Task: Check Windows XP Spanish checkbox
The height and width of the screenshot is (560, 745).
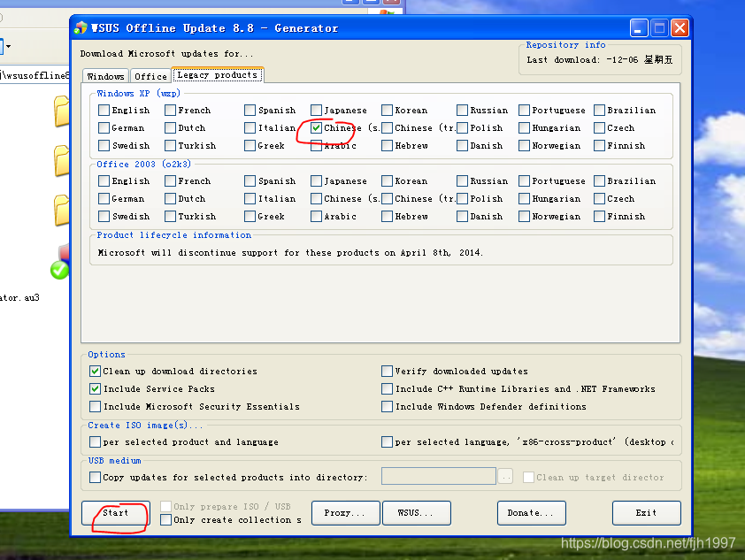Action: (x=250, y=111)
